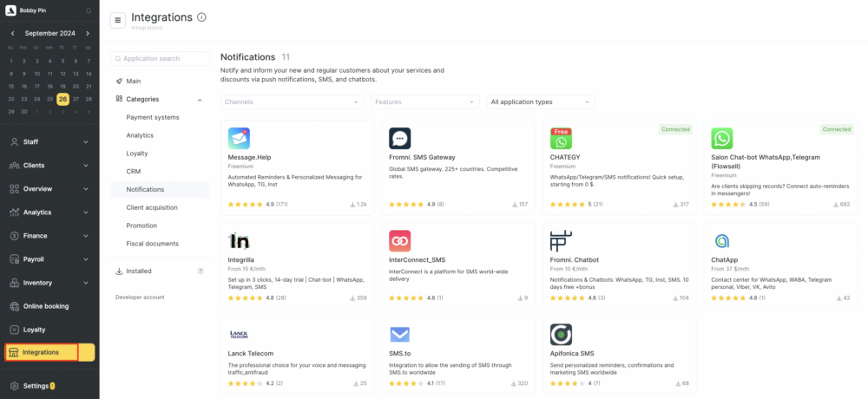This screenshot has height=399, width=868.
Task: Open the Developer account link
Action: pyautogui.click(x=140, y=298)
